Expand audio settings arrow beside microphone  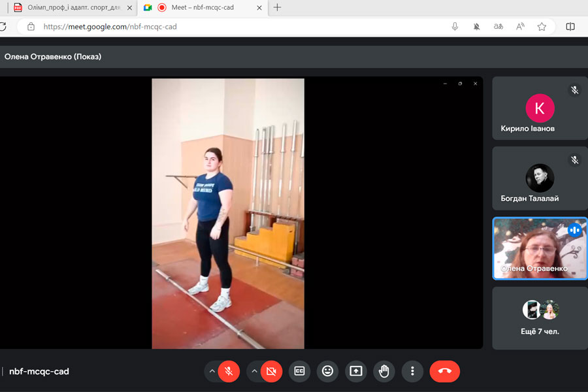[212, 371]
